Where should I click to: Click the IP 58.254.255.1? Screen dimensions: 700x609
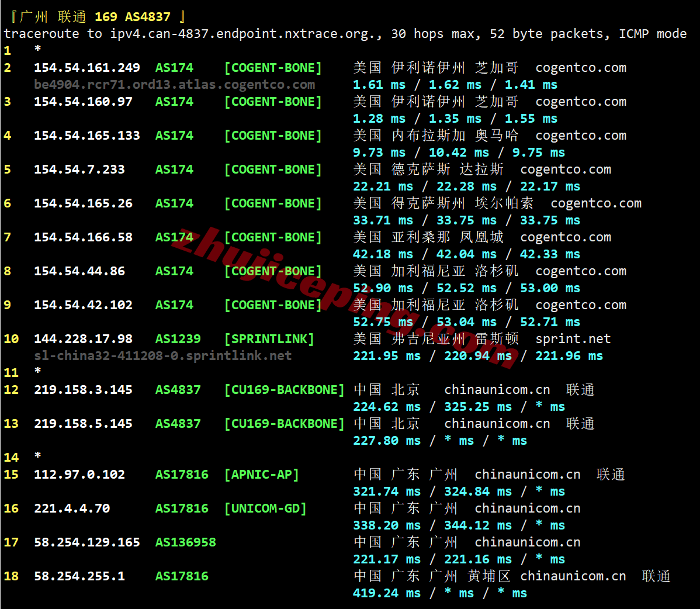click(x=79, y=576)
